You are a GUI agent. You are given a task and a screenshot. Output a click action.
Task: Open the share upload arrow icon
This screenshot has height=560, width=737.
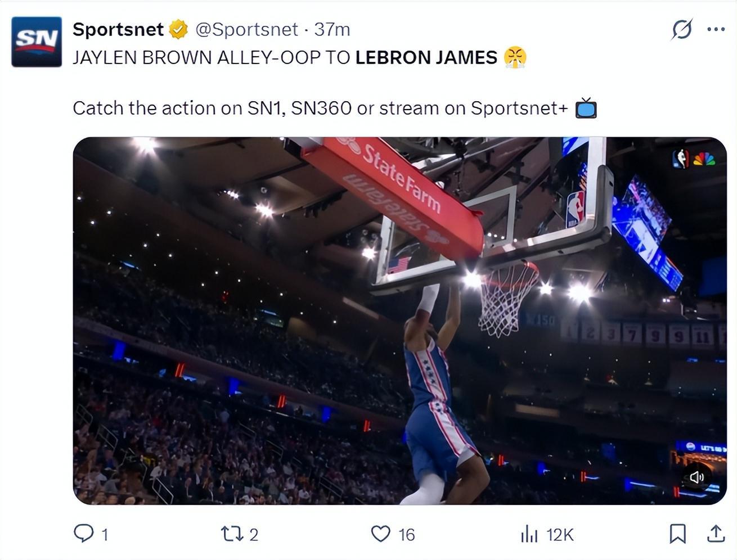click(716, 534)
